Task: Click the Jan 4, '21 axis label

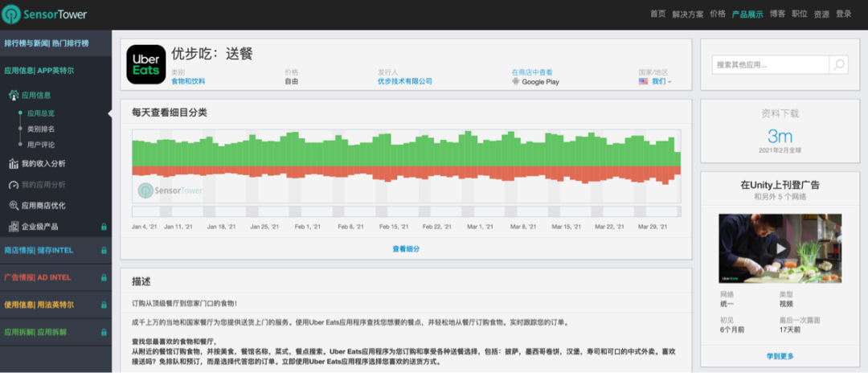Action: pyautogui.click(x=145, y=227)
